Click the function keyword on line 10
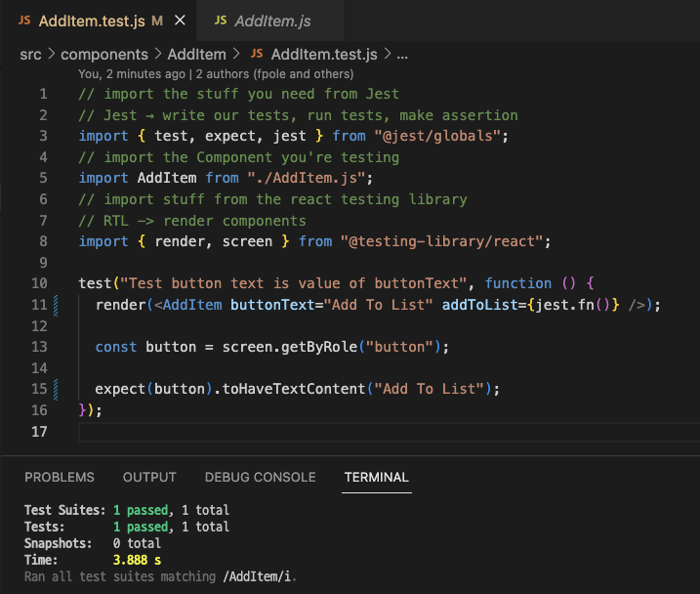This screenshot has width=700, height=594. coord(517,283)
